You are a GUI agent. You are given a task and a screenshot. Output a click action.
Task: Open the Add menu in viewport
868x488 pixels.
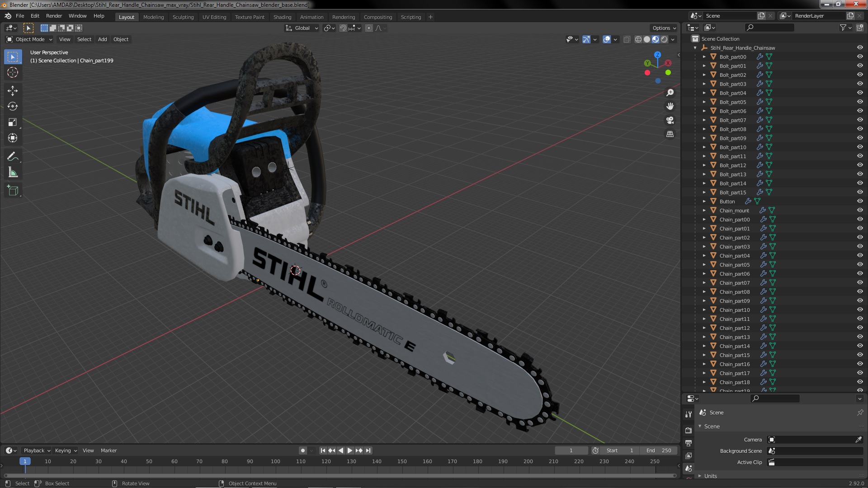coord(103,39)
